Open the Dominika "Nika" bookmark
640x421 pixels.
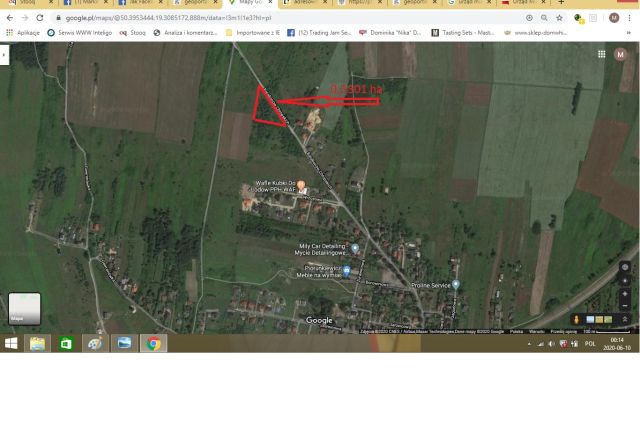coord(390,33)
